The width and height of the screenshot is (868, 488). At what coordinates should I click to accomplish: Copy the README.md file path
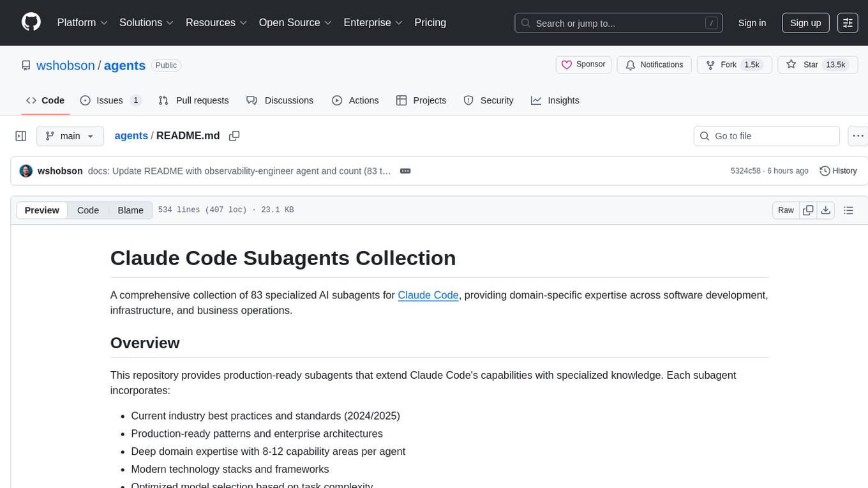234,136
